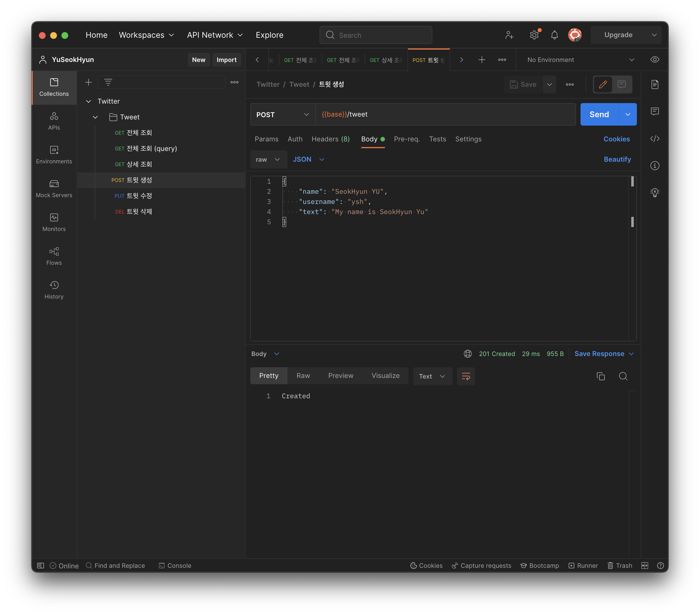This screenshot has height=614, width=700.
Task: Open the Flows sidebar panel
Action: pos(54,256)
